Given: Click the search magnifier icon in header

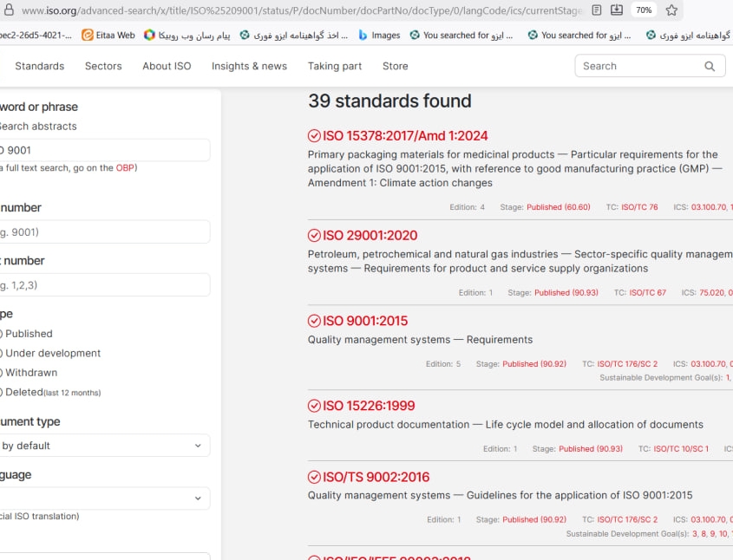Looking at the screenshot, I should pyautogui.click(x=710, y=66).
